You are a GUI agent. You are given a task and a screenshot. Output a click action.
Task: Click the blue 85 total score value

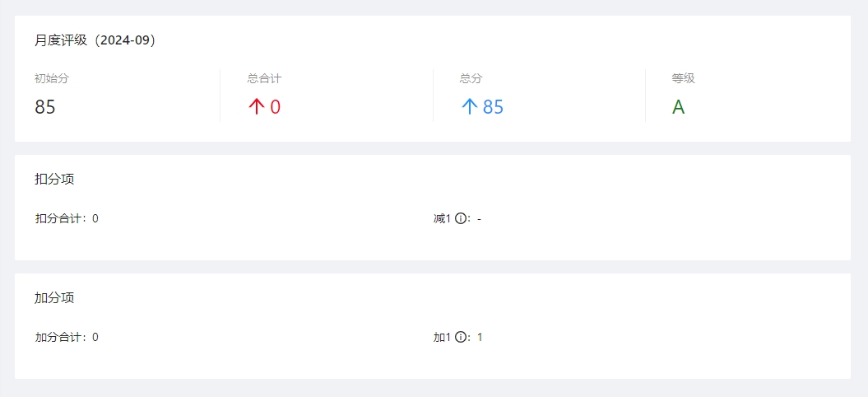pos(493,107)
